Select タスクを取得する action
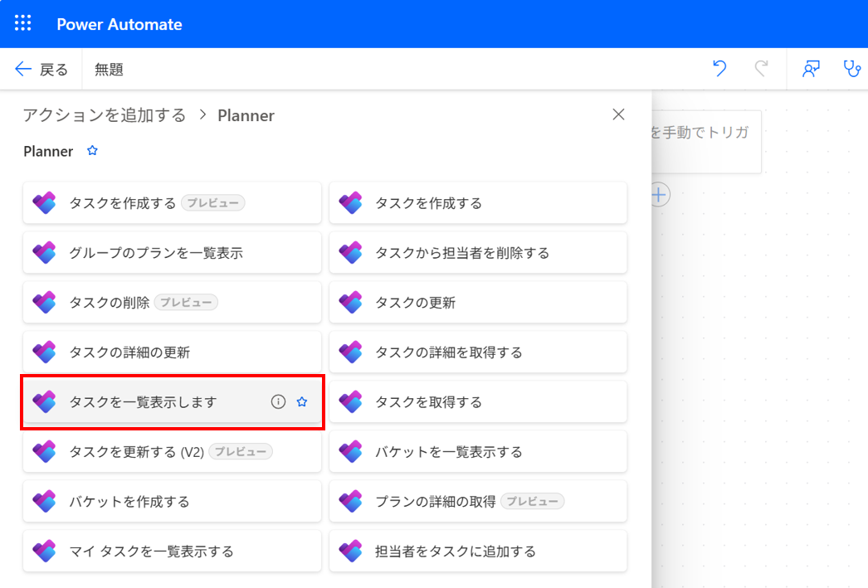 pos(478,402)
